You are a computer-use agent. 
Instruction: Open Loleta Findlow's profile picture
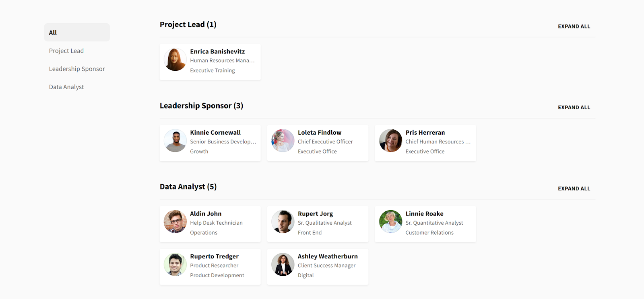pyautogui.click(x=283, y=141)
